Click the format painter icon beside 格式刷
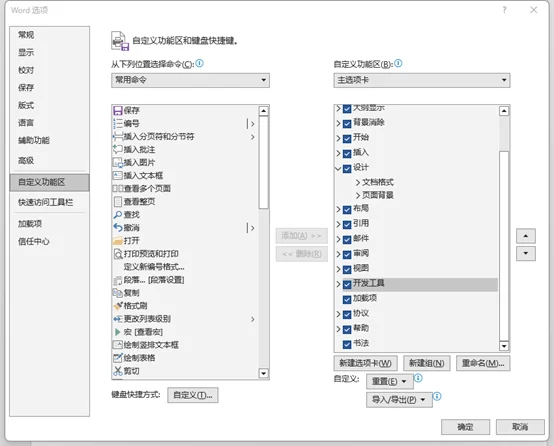554x446 pixels. (x=118, y=306)
